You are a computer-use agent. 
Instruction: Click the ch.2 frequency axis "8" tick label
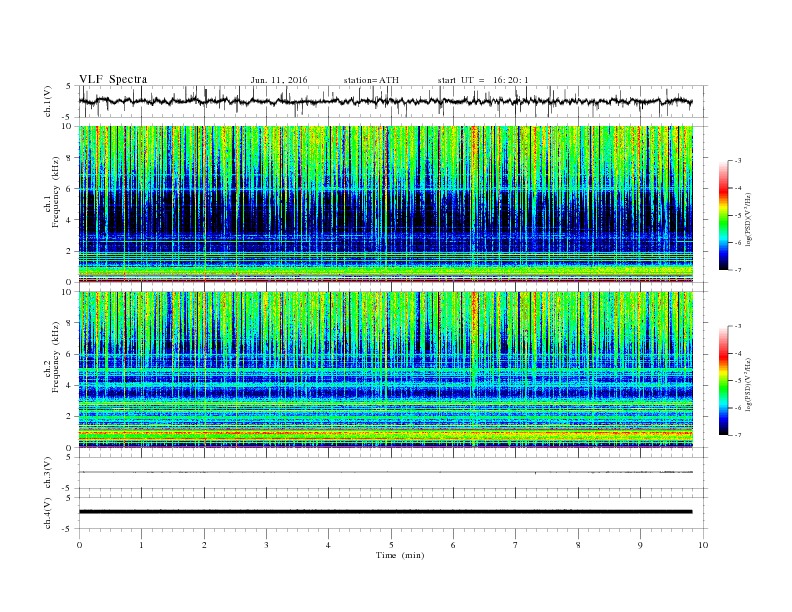pos(69,323)
